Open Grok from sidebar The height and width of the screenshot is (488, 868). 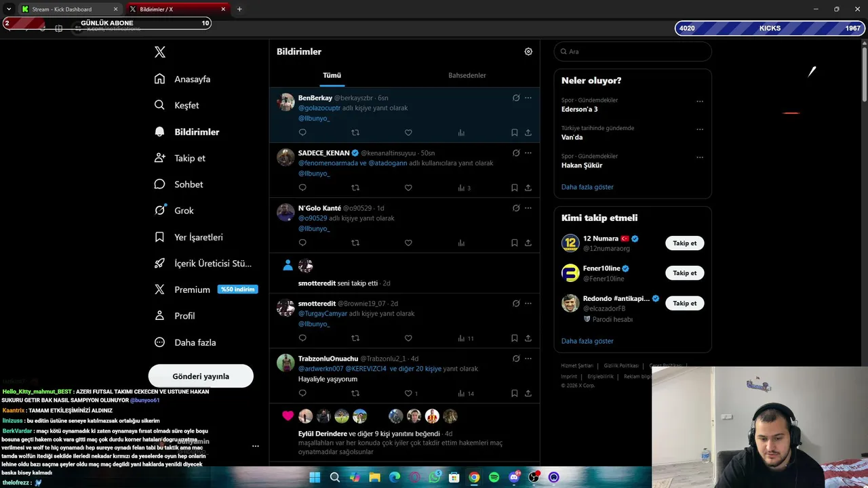[174, 211]
